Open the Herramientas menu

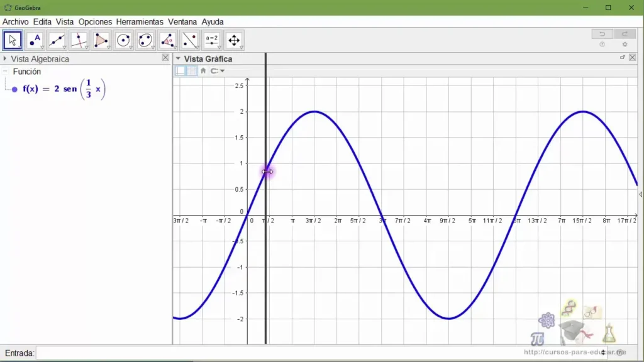(139, 21)
